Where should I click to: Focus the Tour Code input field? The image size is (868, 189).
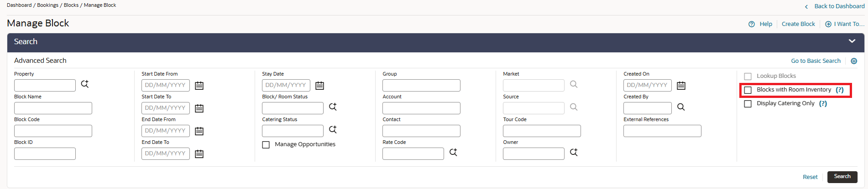click(542, 131)
